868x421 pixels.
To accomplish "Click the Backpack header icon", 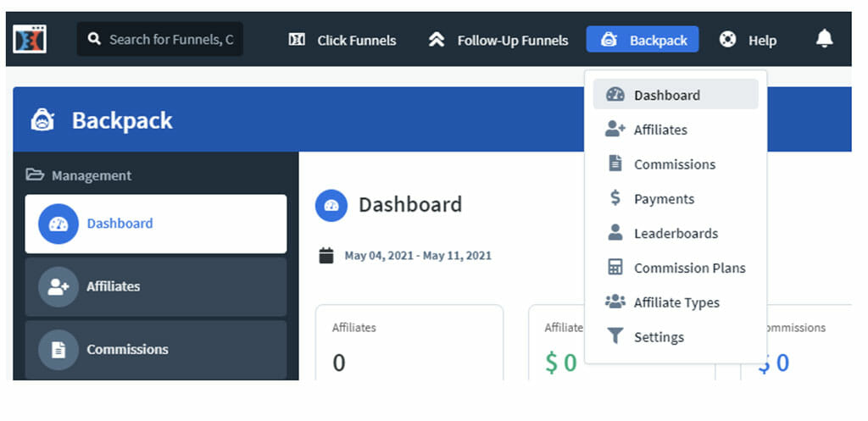I will [42, 119].
